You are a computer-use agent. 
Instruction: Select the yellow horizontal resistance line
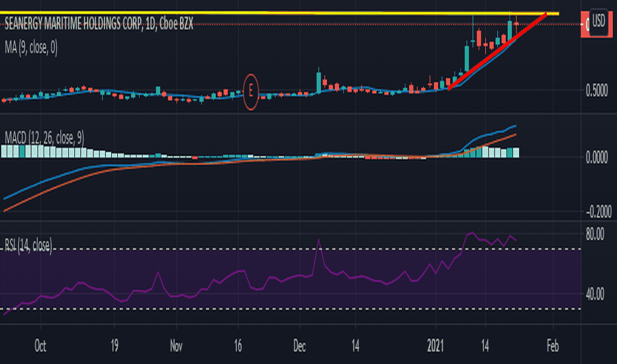pyautogui.click(x=279, y=14)
